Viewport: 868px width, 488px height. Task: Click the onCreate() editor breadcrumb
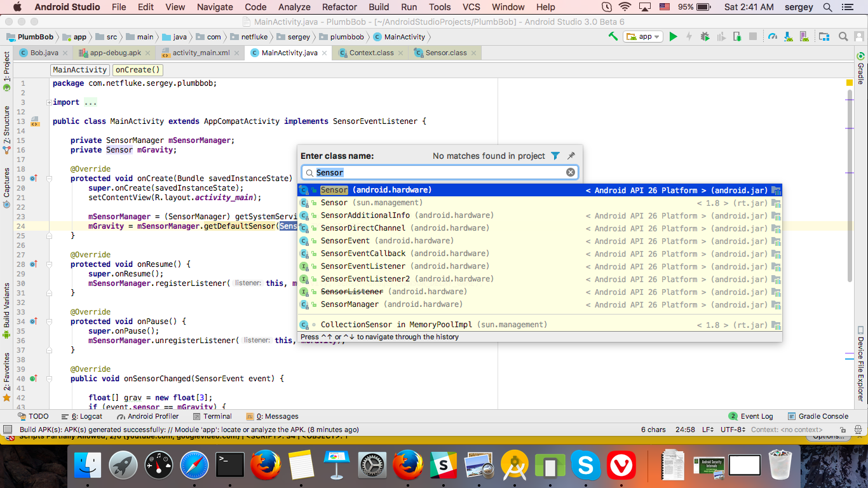138,70
